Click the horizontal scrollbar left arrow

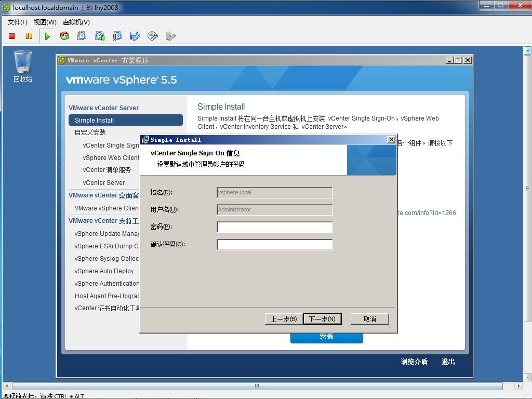[7, 386]
